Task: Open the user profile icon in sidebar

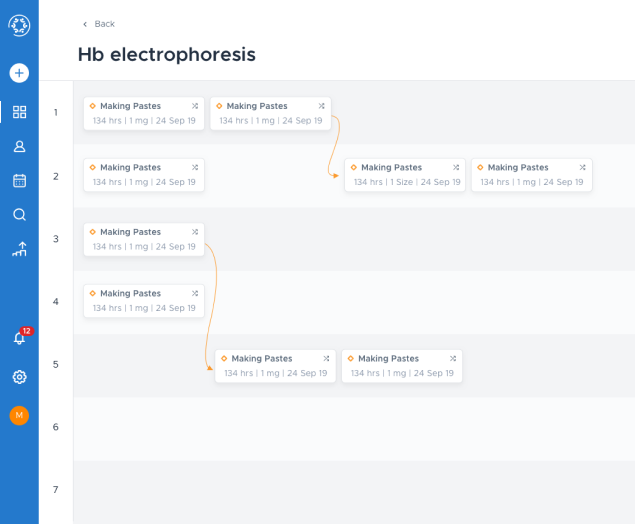Action: pyautogui.click(x=19, y=146)
